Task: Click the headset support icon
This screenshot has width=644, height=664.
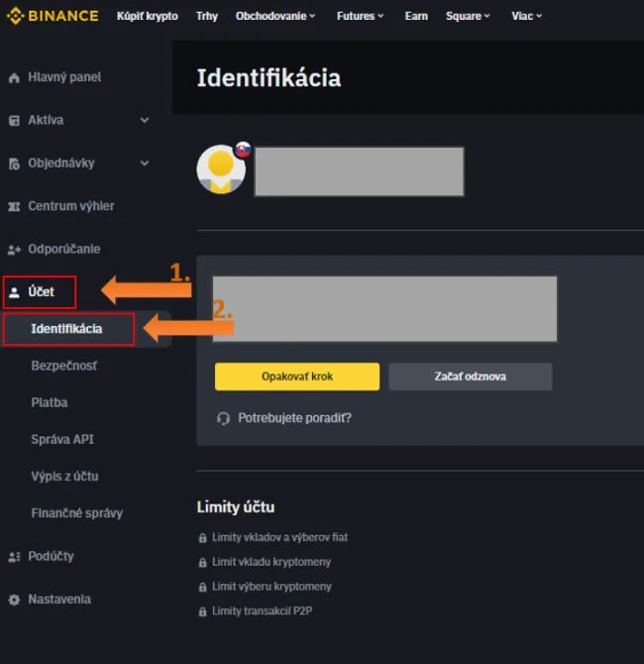Action: pos(223,418)
